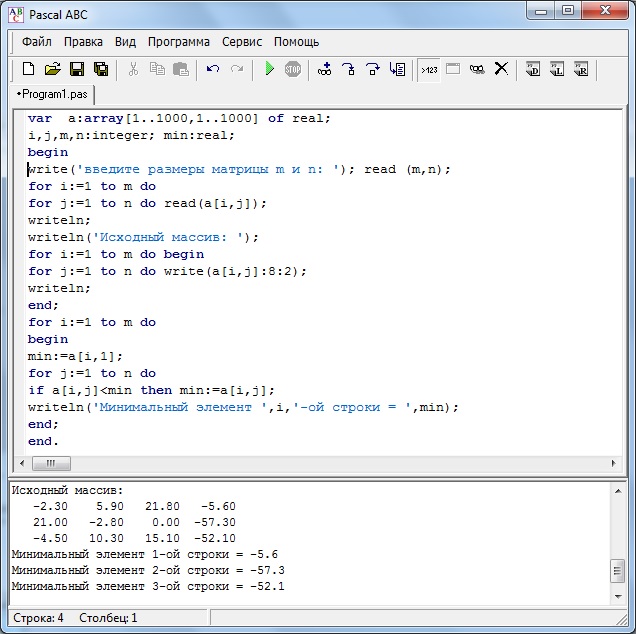
Task: Copy selection with the Copy icon
Action: [157, 69]
